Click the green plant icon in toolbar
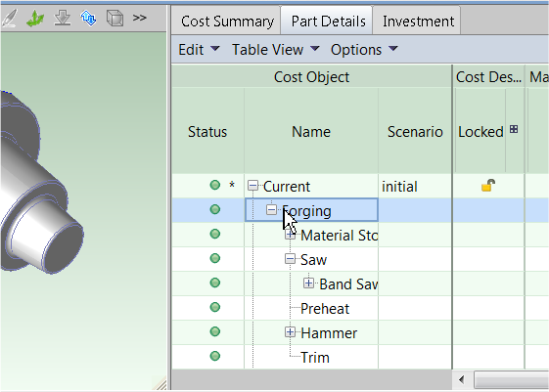This screenshot has width=549, height=392. (x=35, y=19)
